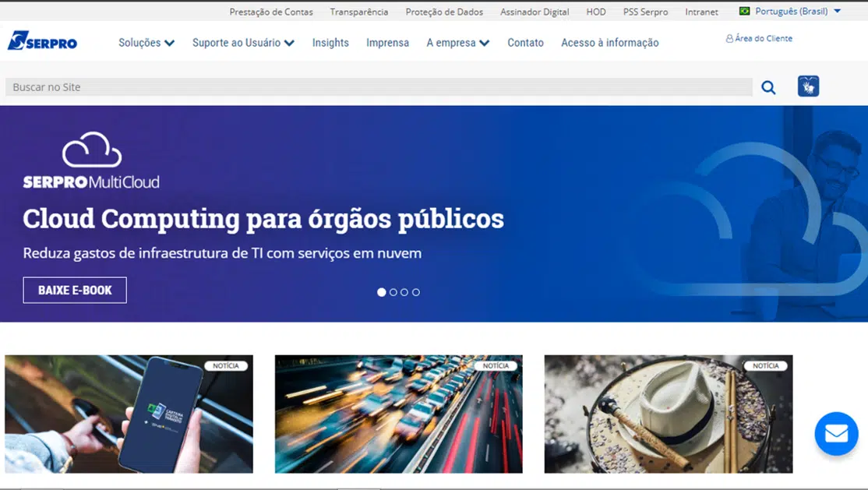The height and width of the screenshot is (490, 868).
Task: Select the first carousel slide dot
Action: click(382, 292)
